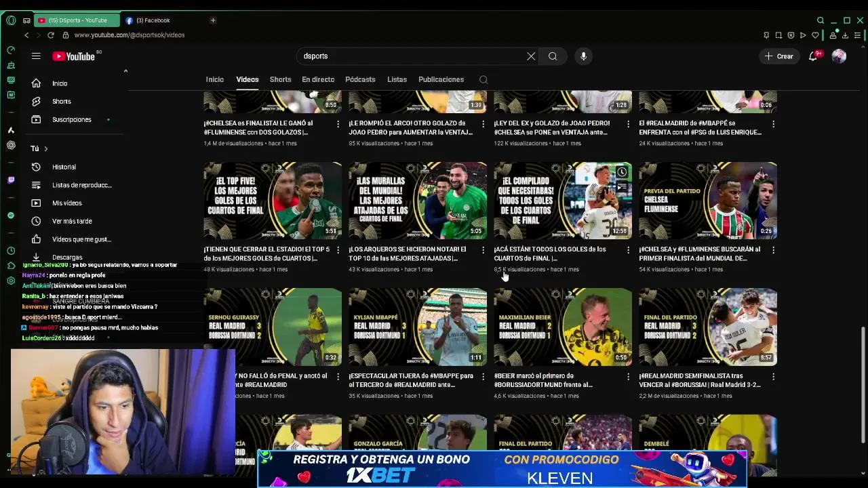Image resolution: width=868 pixels, height=488 pixels.
Task: Play the EL TOP FIVE goals thumbnail
Action: pos(273,201)
